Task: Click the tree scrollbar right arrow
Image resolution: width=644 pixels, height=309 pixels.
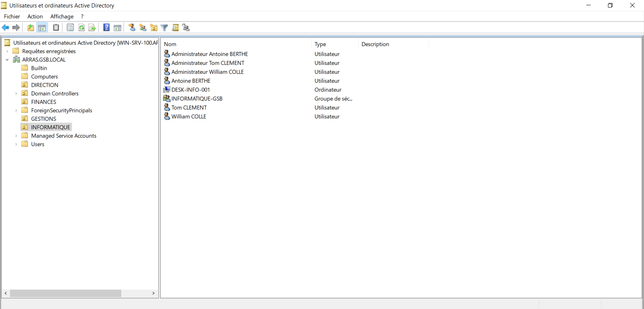Action: (x=153, y=293)
